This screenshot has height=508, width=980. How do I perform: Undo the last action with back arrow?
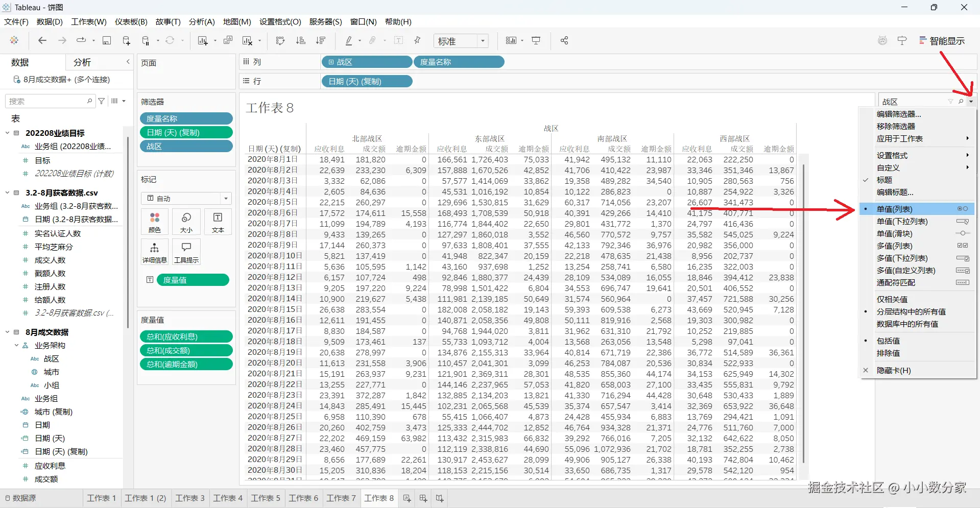coord(42,40)
